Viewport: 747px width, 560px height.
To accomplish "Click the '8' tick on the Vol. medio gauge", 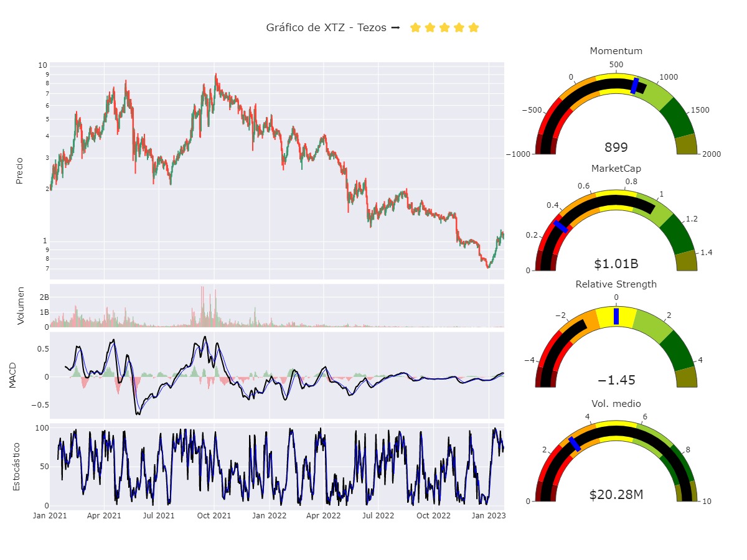I will coord(688,450).
